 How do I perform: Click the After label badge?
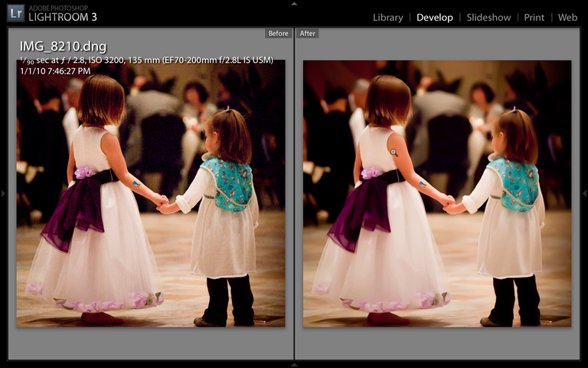(x=308, y=34)
